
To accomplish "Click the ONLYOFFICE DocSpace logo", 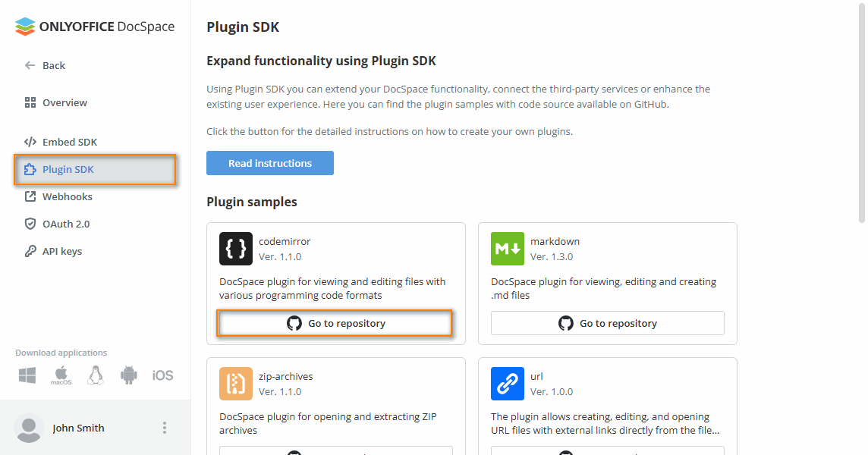I will pos(95,27).
